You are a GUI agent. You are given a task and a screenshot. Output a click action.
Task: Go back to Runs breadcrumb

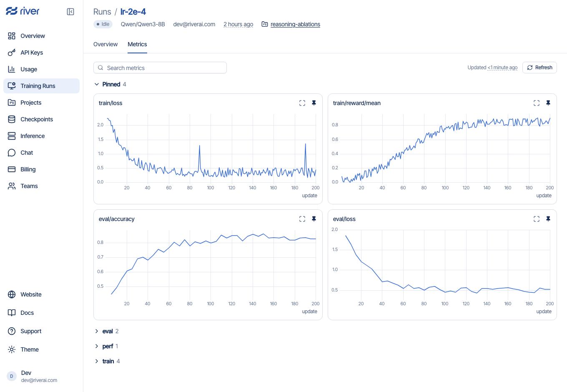click(102, 12)
